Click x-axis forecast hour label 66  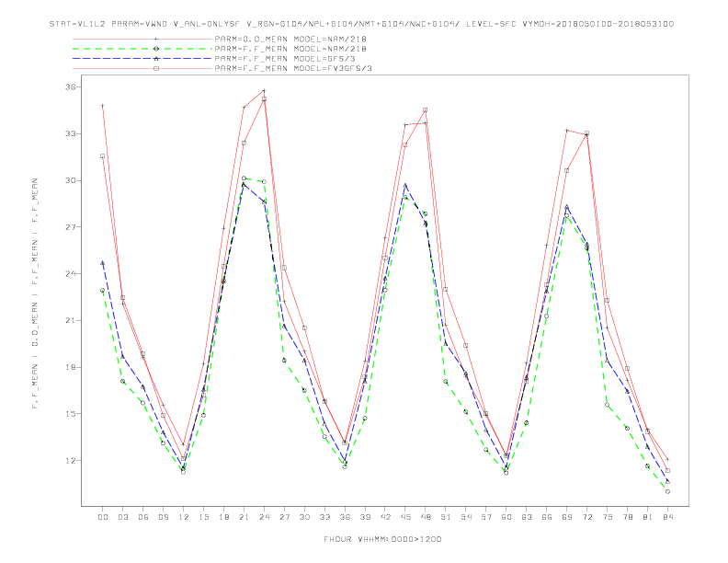tap(547, 517)
